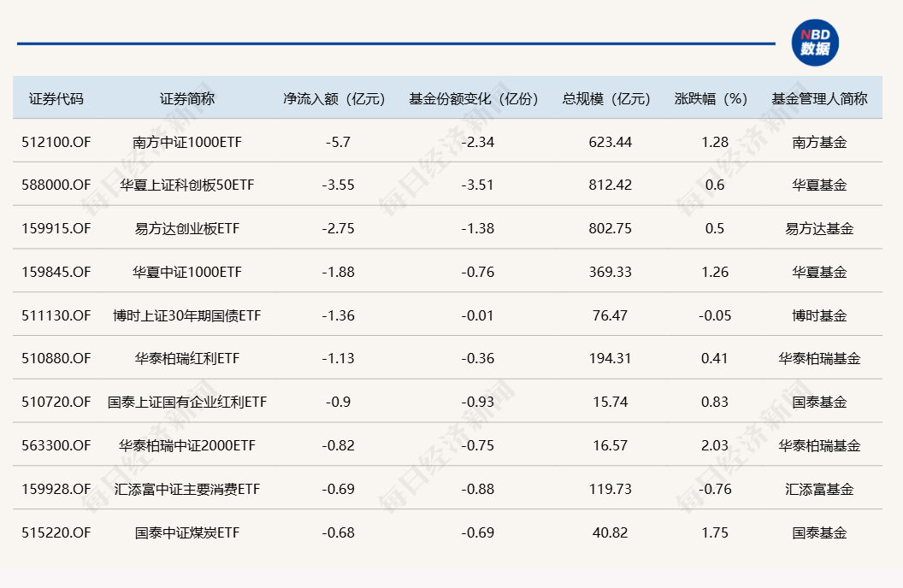Select net inflow value -5.7
903x588 pixels.
pos(338,142)
